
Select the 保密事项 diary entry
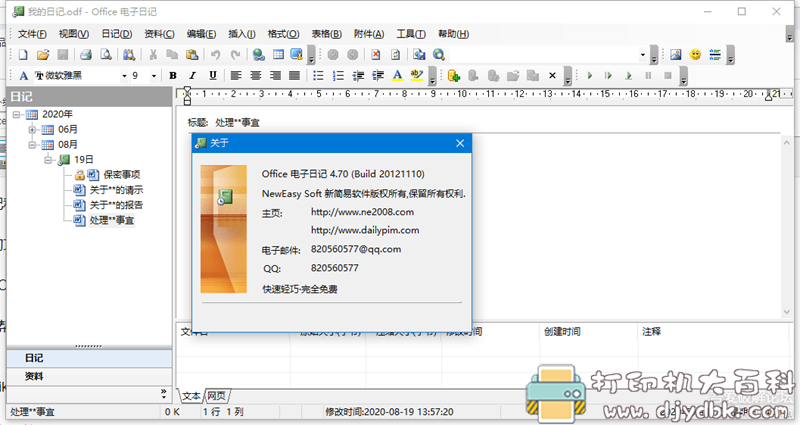(121, 175)
